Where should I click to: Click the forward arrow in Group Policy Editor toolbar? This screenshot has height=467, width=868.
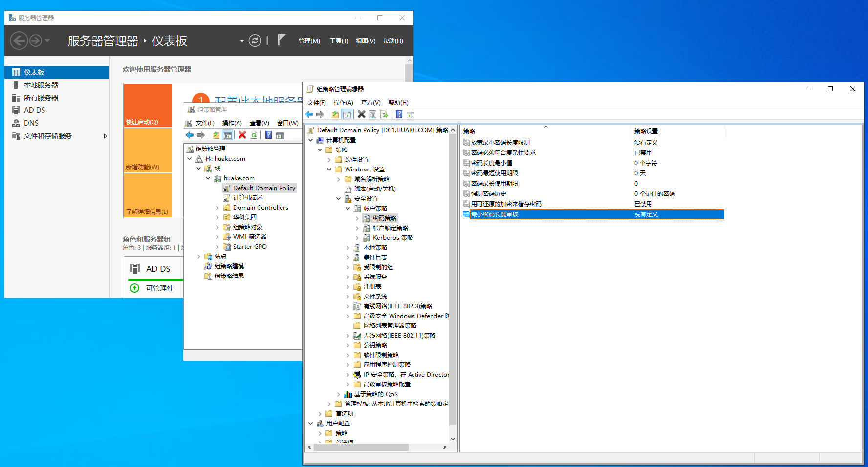coord(320,115)
